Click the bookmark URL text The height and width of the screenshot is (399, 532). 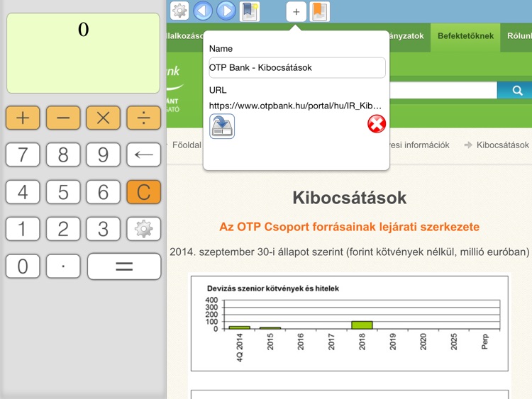pos(295,106)
